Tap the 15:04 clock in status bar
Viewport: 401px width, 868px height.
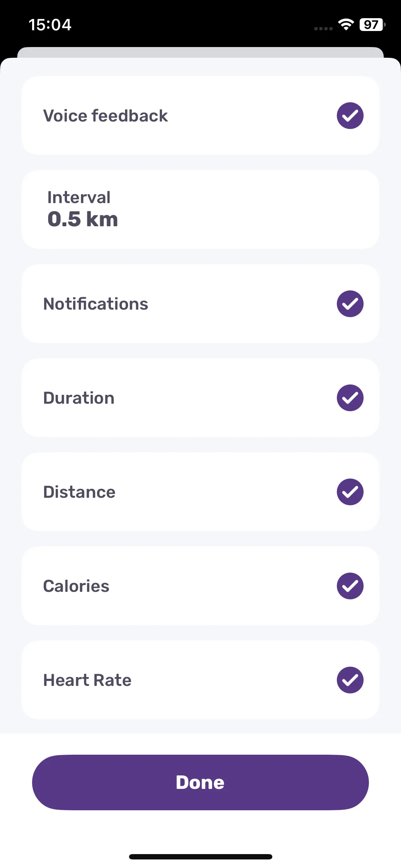(50, 25)
